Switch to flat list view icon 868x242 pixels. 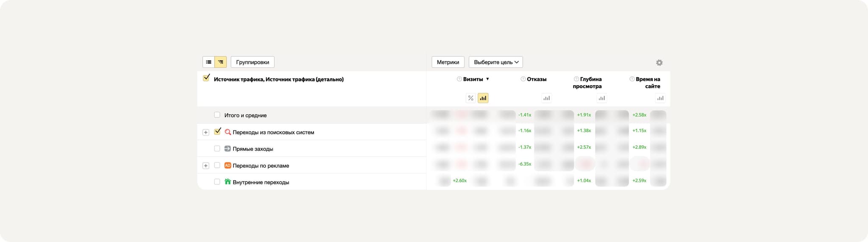209,62
